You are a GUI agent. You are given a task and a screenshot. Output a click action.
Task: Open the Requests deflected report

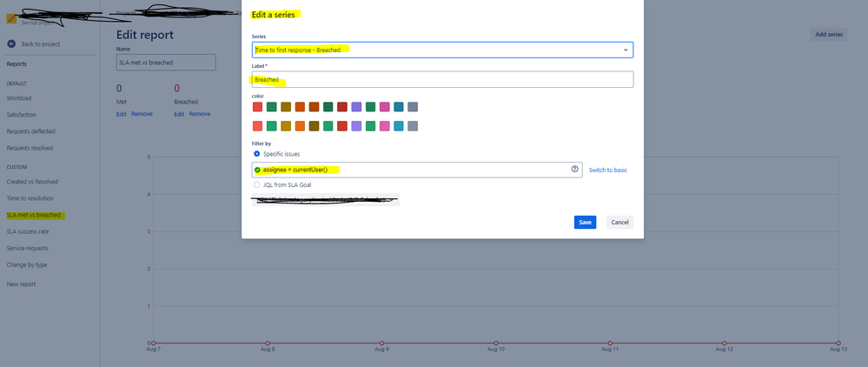point(31,131)
